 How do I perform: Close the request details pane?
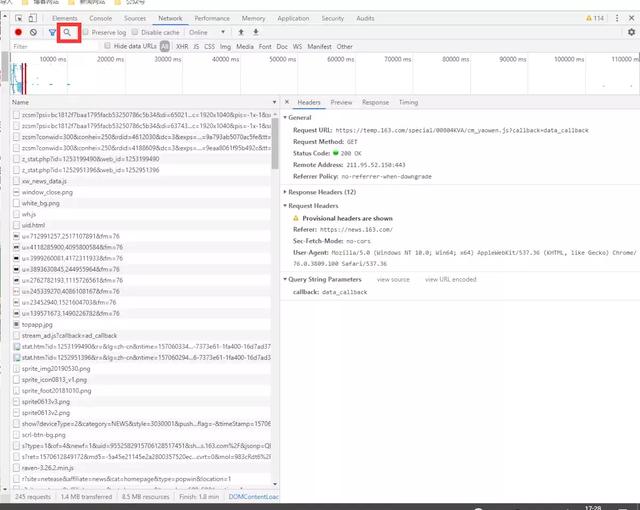coord(287,102)
